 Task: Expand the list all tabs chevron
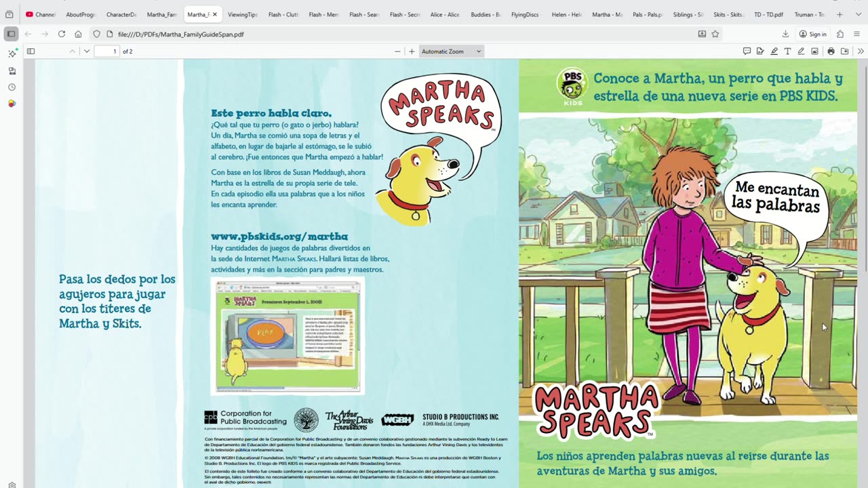pos(857,14)
